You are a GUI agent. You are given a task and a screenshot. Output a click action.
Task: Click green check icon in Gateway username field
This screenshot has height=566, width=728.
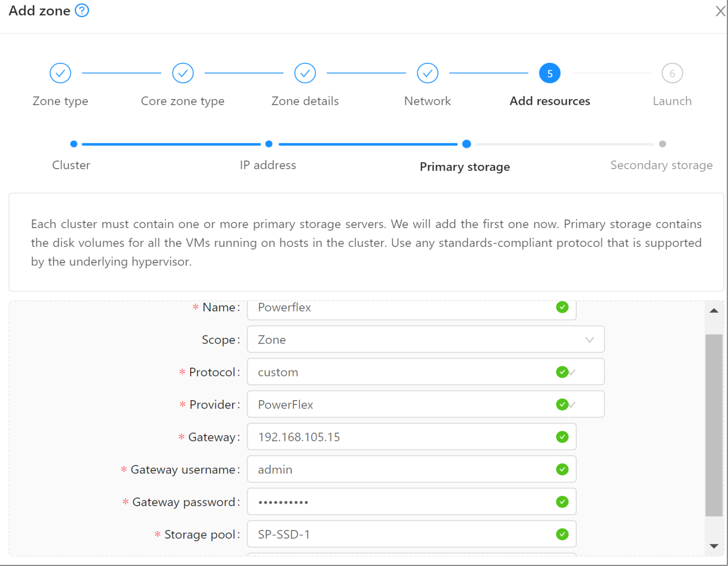[562, 469]
